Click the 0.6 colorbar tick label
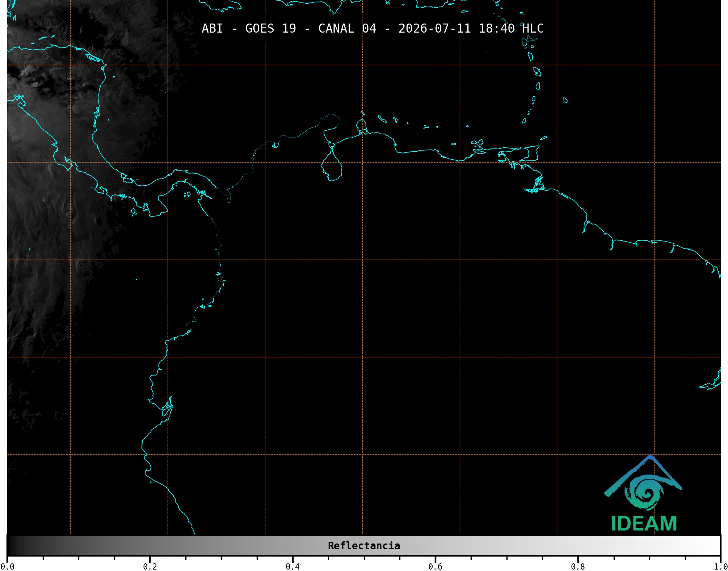 (435, 566)
